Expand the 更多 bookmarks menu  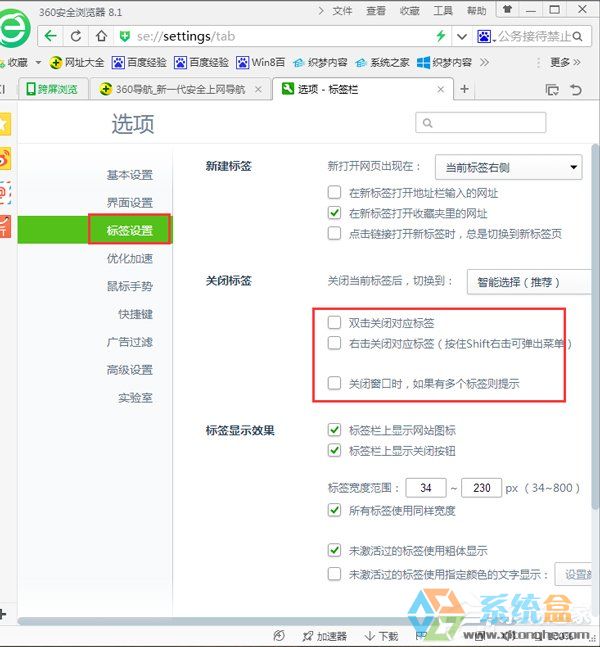pos(565,63)
